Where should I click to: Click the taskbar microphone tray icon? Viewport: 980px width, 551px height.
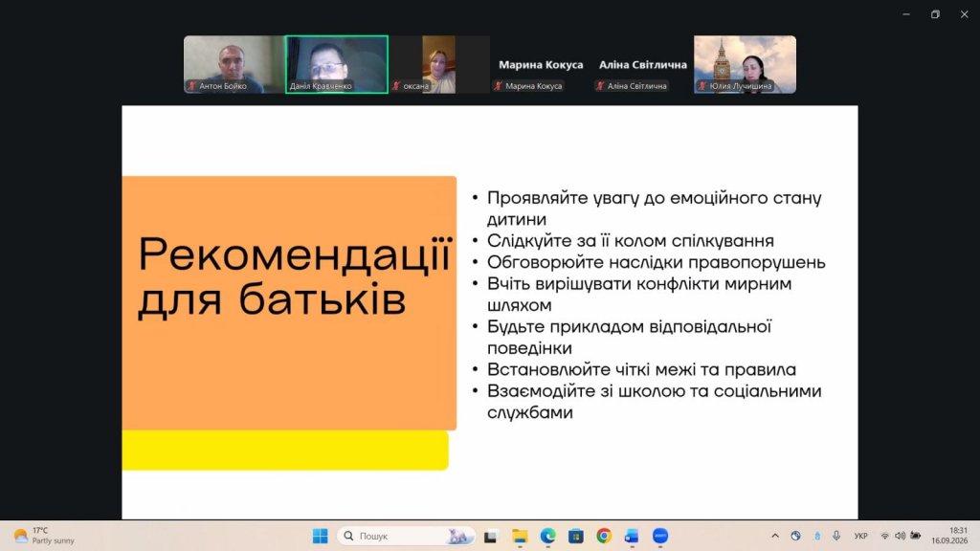coord(836,536)
